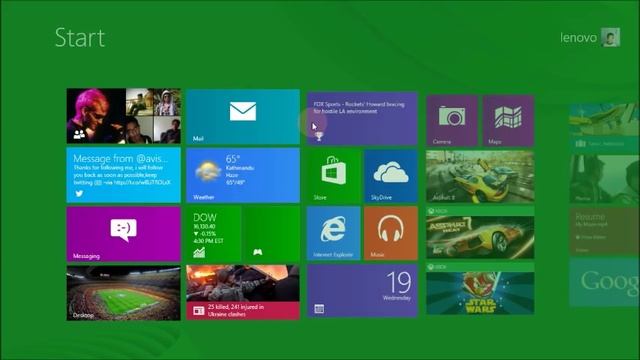Click the lenovo user account picture
Viewport: 640px width, 360px height.
(x=611, y=37)
